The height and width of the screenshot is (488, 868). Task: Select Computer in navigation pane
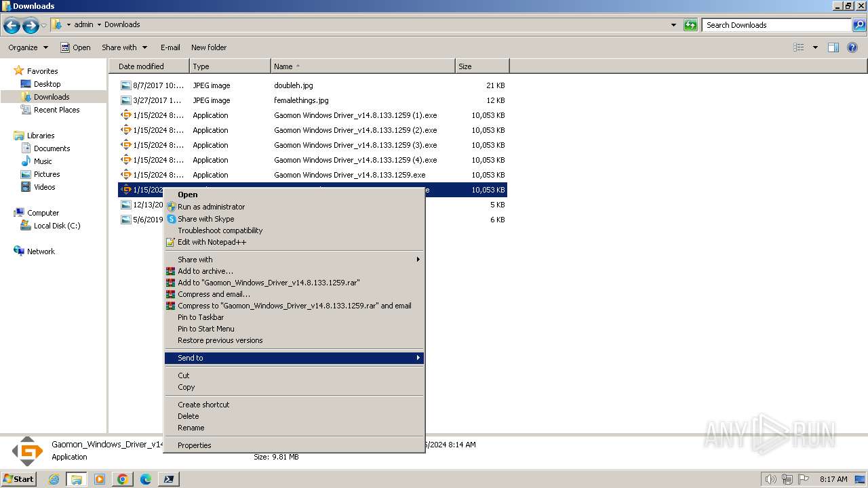pyautogui.click(x=43, y=213)
